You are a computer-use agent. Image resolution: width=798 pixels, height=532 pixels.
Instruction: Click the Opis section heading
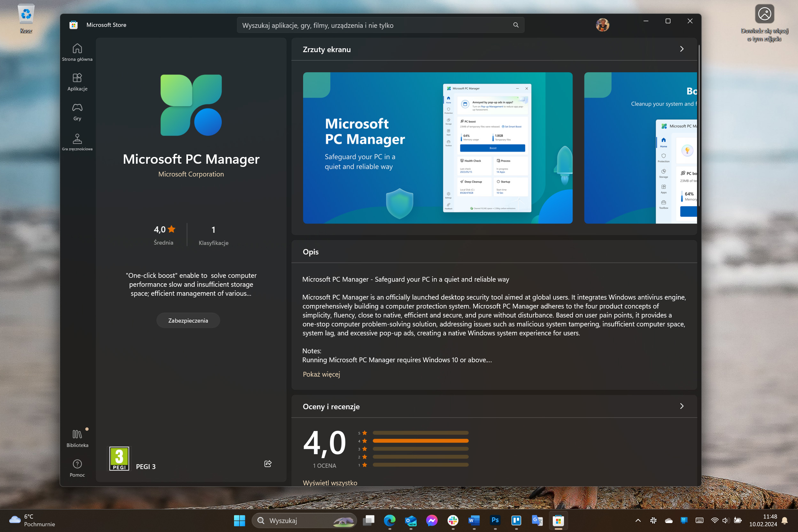click(310, 252)
